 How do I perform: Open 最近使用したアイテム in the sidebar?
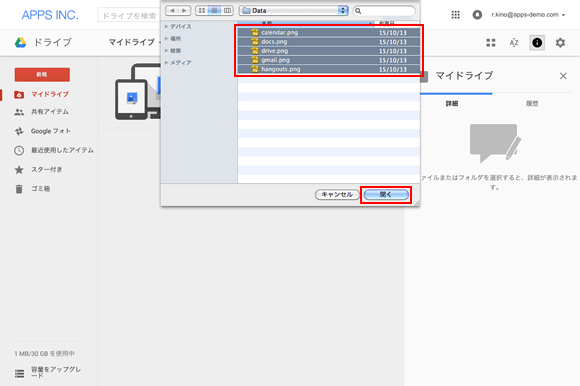click(62, 150)
